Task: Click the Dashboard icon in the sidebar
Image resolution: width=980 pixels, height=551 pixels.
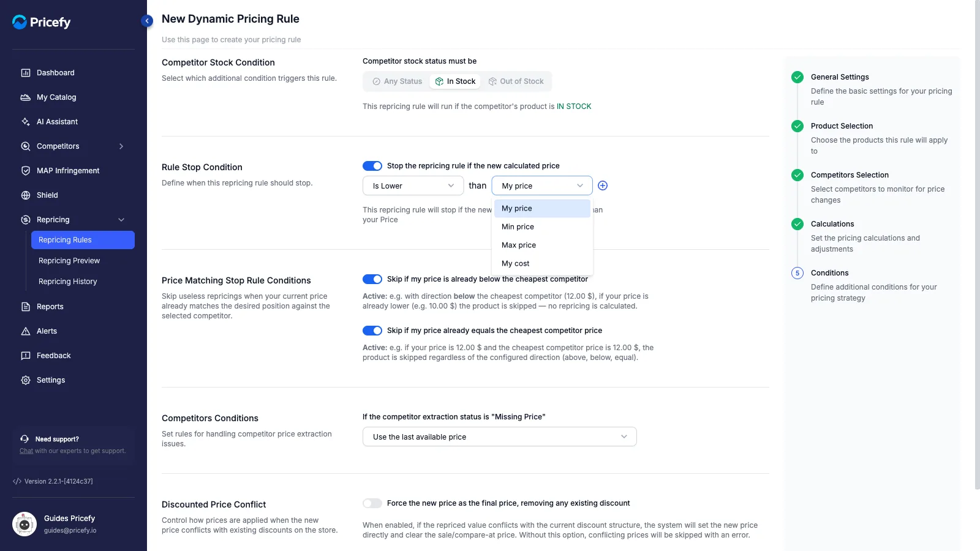Action: 26,73
